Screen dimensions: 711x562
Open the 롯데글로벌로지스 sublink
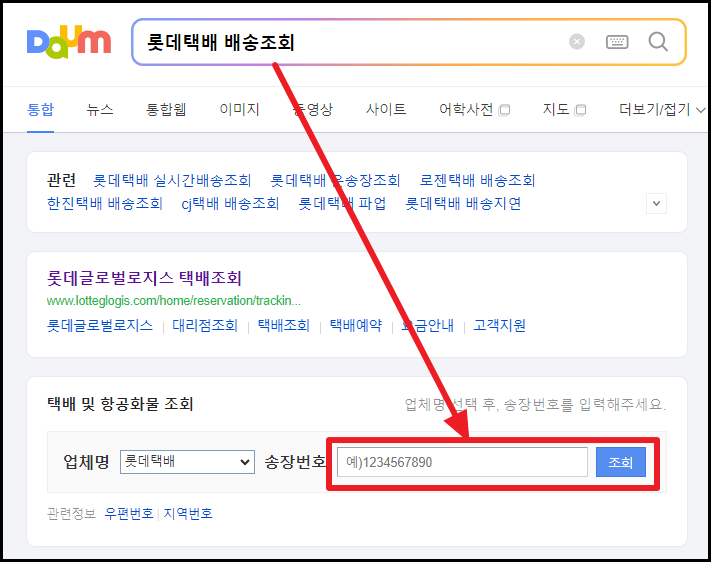tap(100, 325)
